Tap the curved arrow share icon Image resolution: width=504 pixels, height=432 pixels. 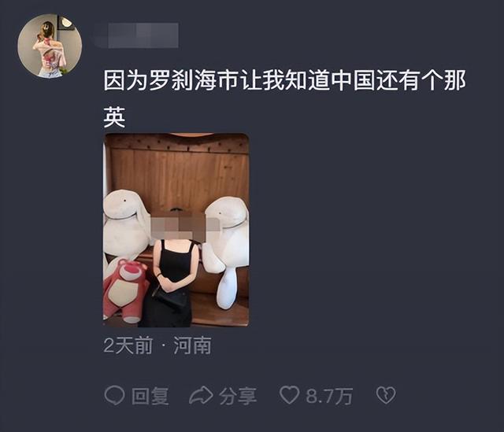pyautogui.click(x=201, y=395)
